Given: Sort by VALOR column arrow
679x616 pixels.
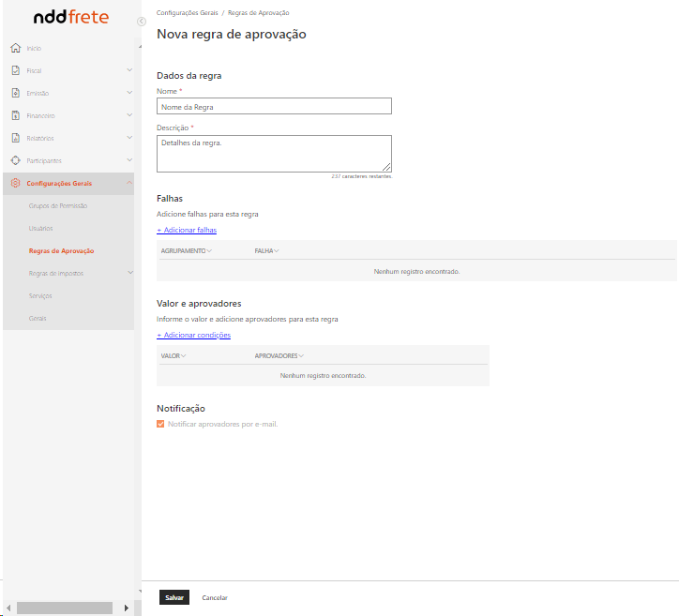Looking at the screenshot, I should [x=184, y=356].
